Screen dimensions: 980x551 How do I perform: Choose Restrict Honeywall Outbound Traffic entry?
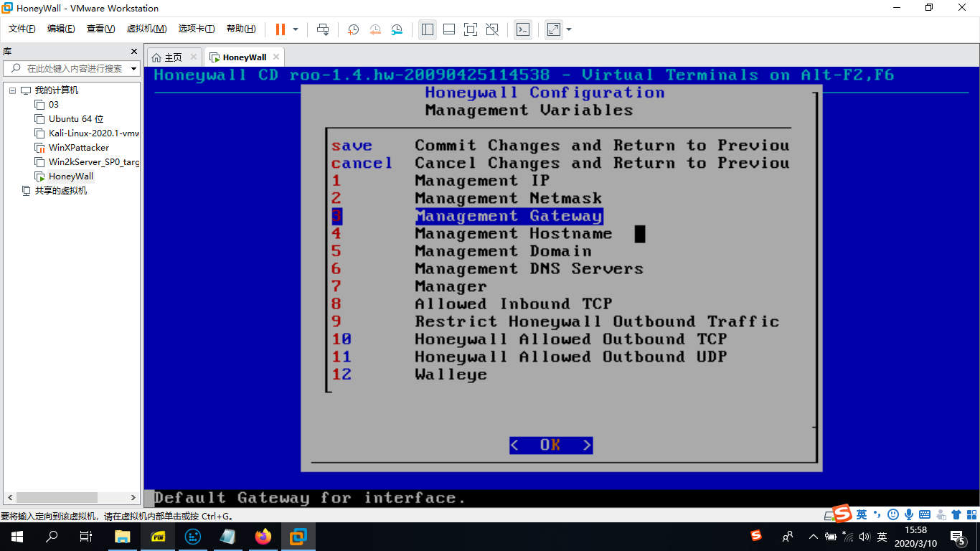click(597, 321)
